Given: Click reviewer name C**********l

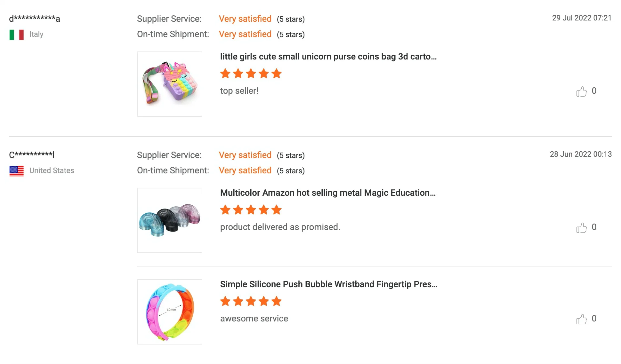Looking at the screenshot, I should (x=32, y=155).
